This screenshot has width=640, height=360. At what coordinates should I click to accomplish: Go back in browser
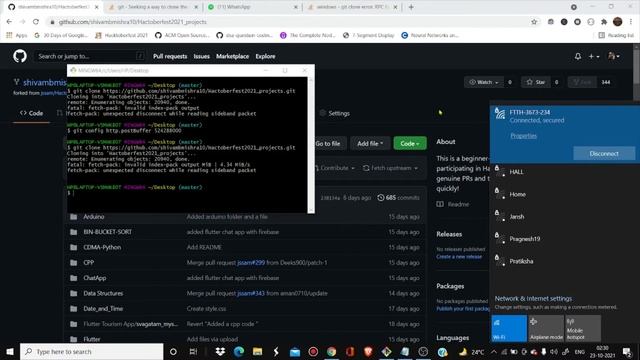9,22
